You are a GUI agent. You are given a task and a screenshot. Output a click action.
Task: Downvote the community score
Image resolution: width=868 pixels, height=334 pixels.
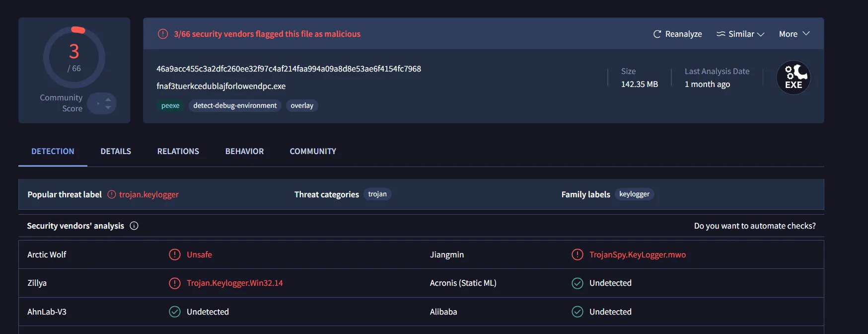[x=108, y=107]
